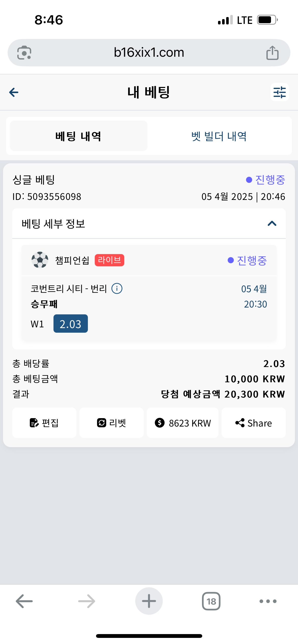Tap the b16xix1.com address field
The image size is (298, 644).
[x=149, y=53]
